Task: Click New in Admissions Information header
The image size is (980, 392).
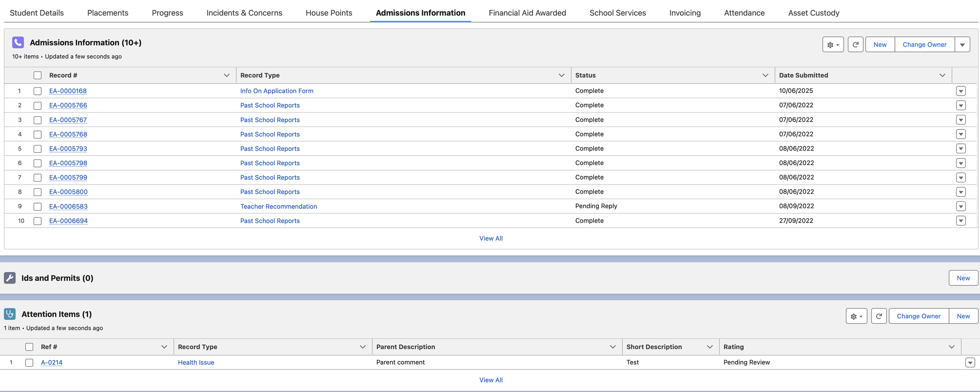Action: point(880,45)
